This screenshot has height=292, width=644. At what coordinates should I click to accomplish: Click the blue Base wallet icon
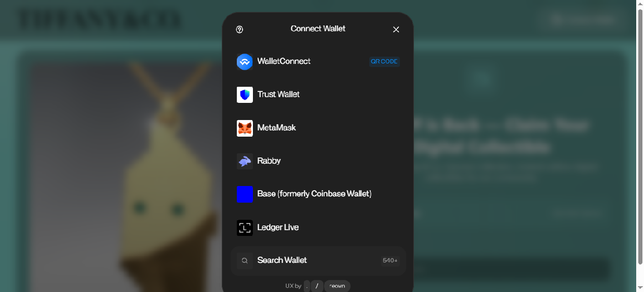pos(245,194)
